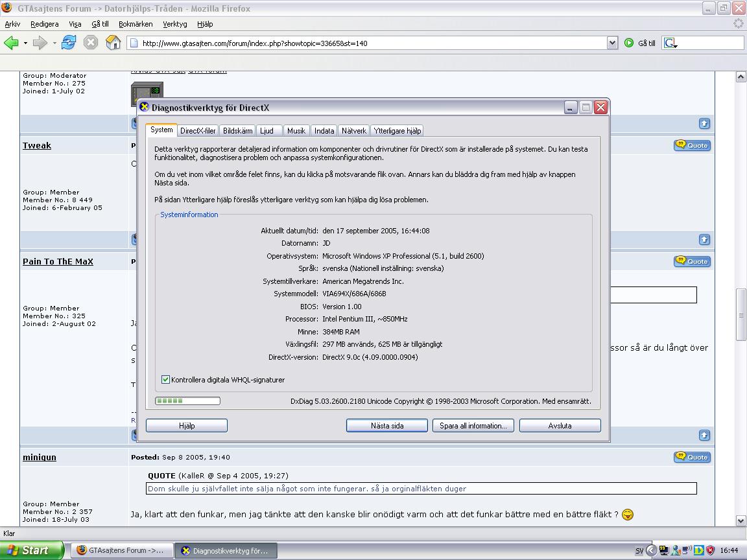Click Google search engine icon in search box
Image resolution: width=747 pixels, height=560 pixels.
[670, 43]
